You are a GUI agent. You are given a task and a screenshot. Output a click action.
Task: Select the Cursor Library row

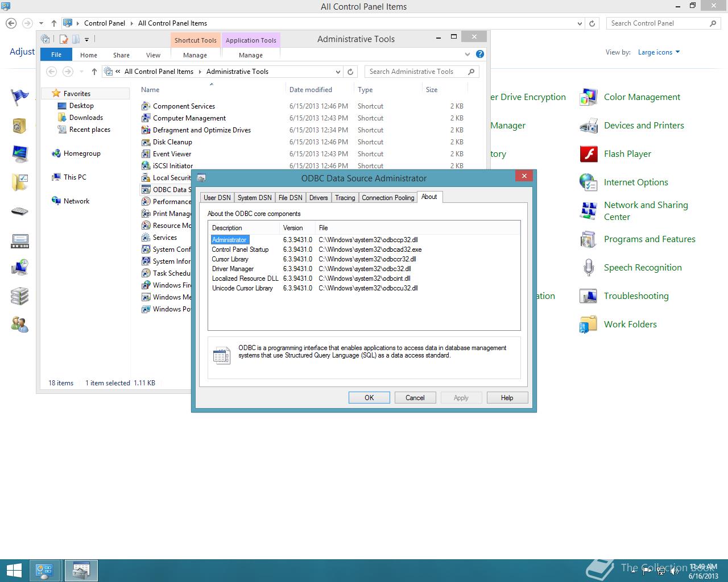pyautogui.click(x=364, y=259)
